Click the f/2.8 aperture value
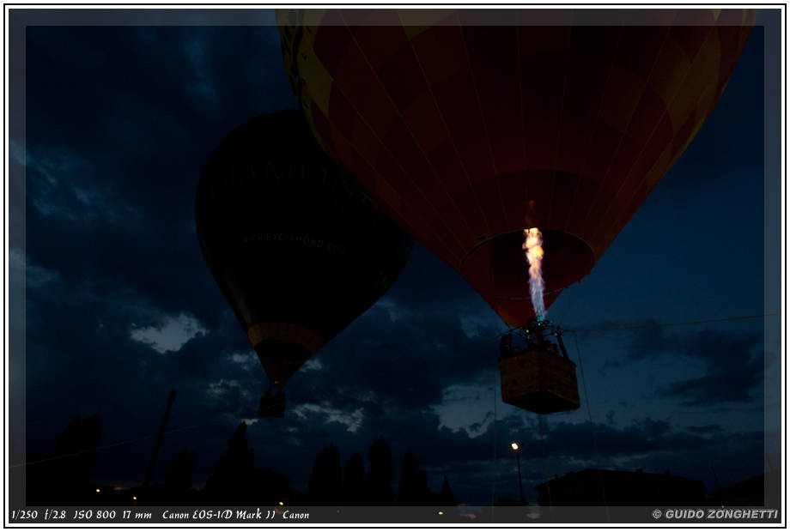 55,515
